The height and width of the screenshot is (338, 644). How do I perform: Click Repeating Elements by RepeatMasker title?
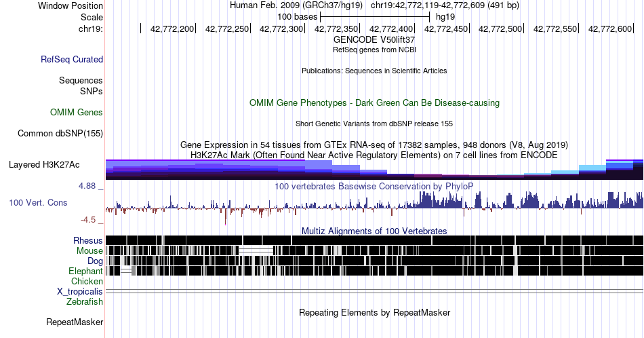374,312
